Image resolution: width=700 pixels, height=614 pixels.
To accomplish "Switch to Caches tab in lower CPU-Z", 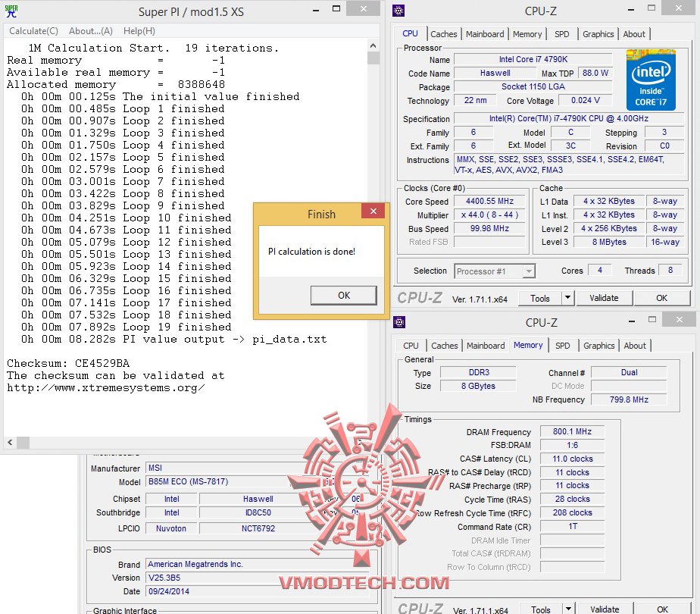I will (444, 346).
